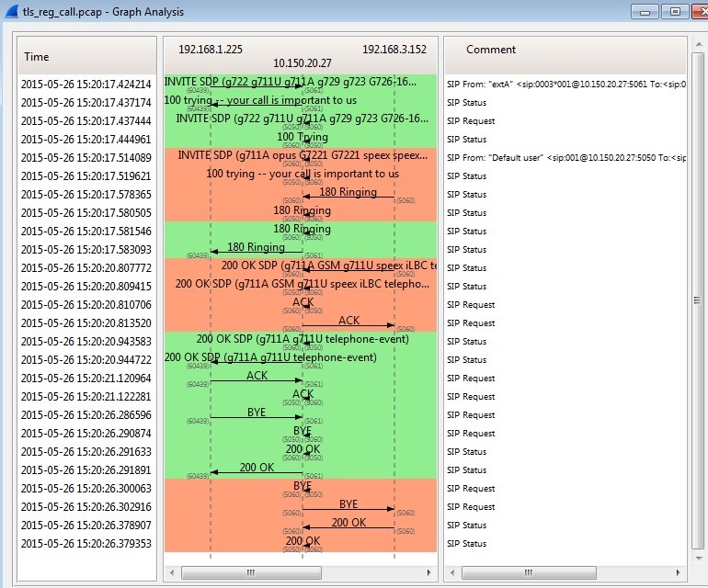708x588 pixels.
Task: Select the row at time 15:20:26.286596
Action: tap(86, 414)
